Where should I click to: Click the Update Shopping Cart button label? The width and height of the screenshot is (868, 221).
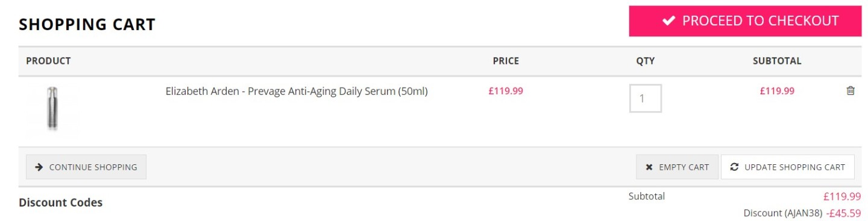(x=794, y=167)
